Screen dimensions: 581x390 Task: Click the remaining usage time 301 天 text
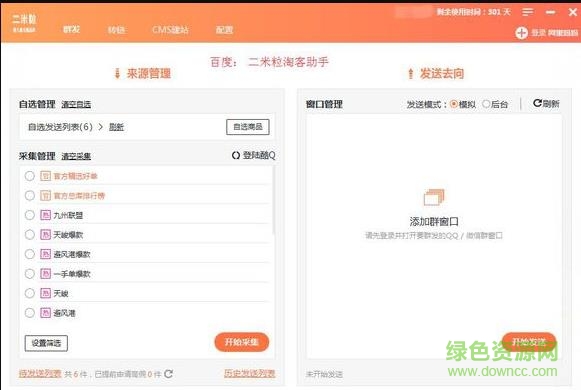click(x=474, y=12)
